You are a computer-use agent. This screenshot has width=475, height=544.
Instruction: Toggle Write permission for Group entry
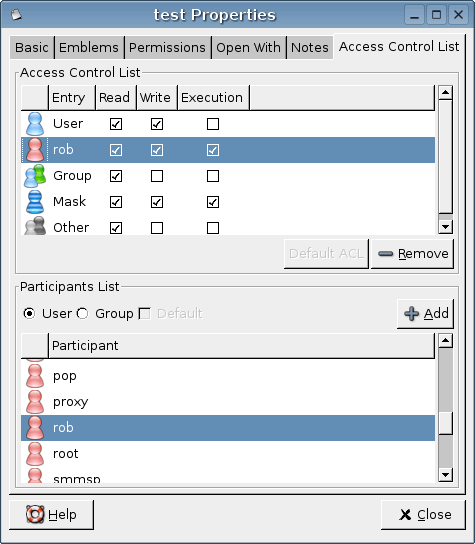tap(157, 176)
